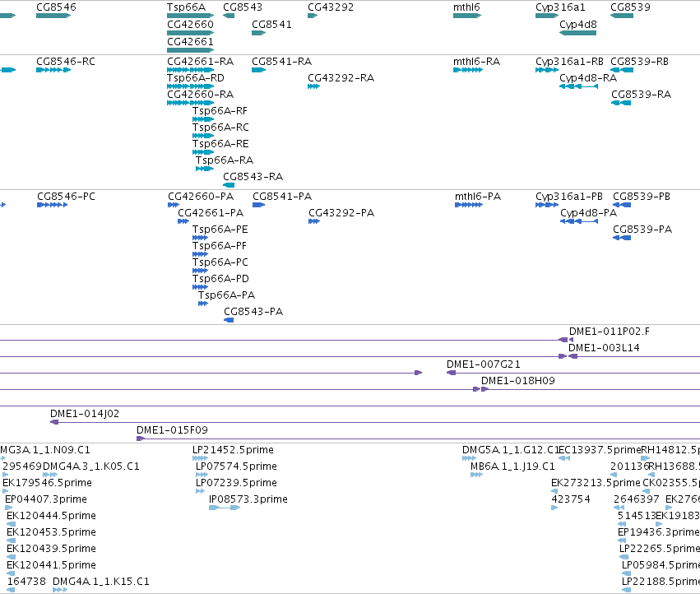The width and height of the screenshot is (700, 594).
Task: Click the CG8543 gene label
Action: point(243,7)
